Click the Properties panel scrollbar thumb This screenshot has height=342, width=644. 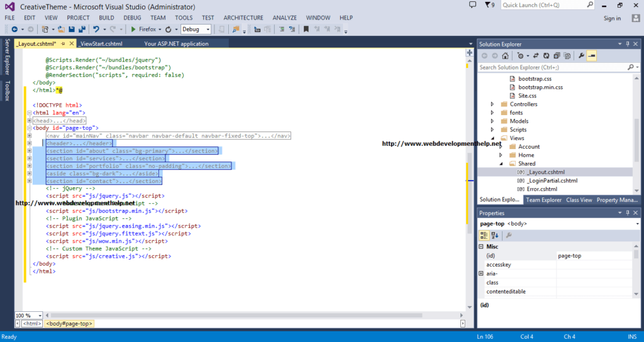point(636,255)
